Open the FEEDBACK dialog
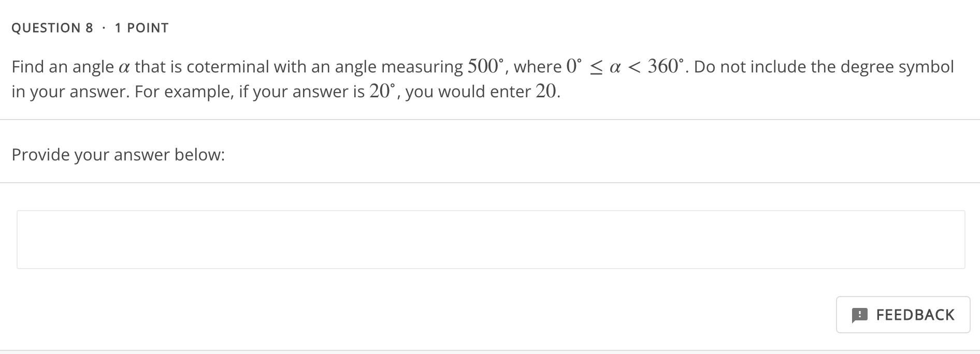The width and height of the screenshot is (980, 354). [903, 315]
